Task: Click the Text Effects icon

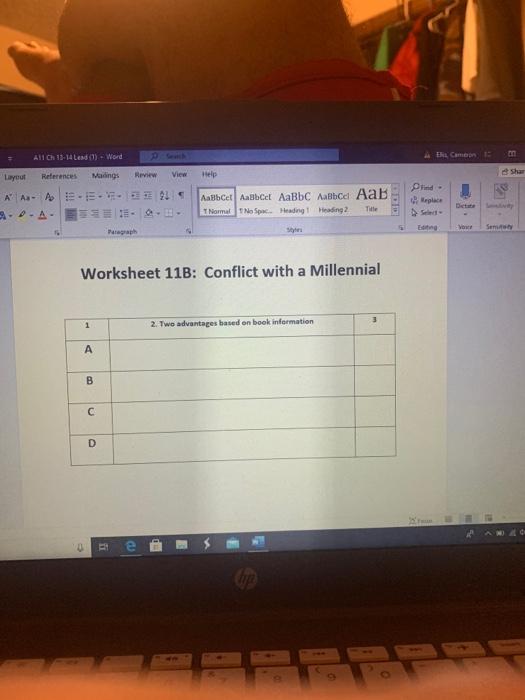Action: [x=3, y=216]
